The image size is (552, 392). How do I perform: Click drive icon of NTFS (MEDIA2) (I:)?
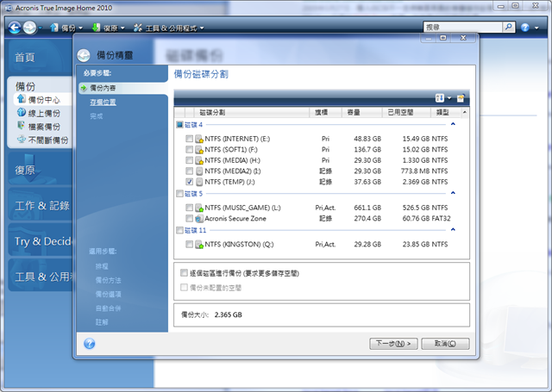pyautogui.click(x=199, y=171)
